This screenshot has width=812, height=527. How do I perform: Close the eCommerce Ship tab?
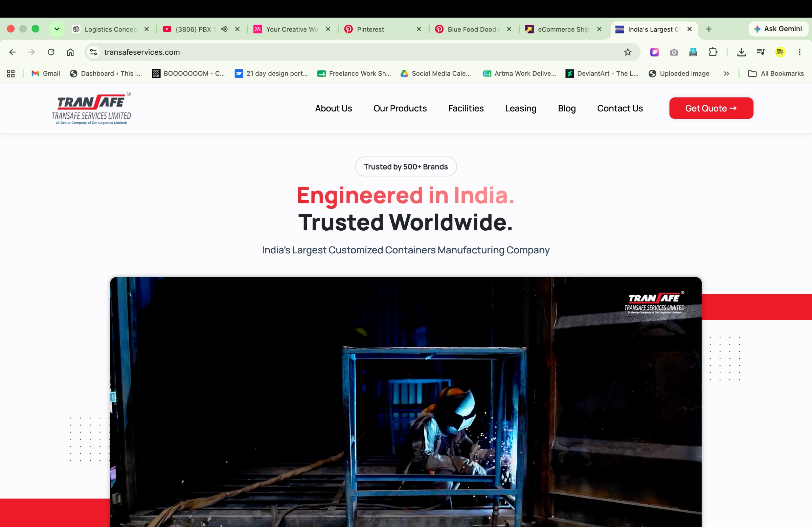(x=599, y=29)
